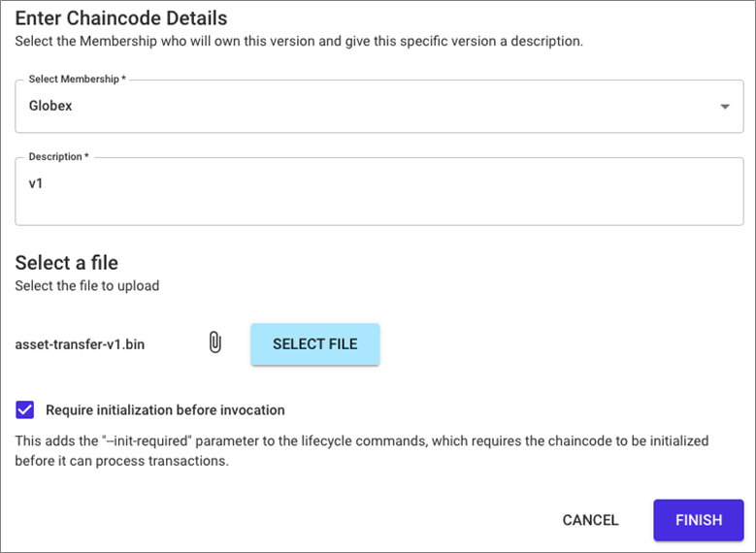Click the paperclip attachment icon

point(215,343)
